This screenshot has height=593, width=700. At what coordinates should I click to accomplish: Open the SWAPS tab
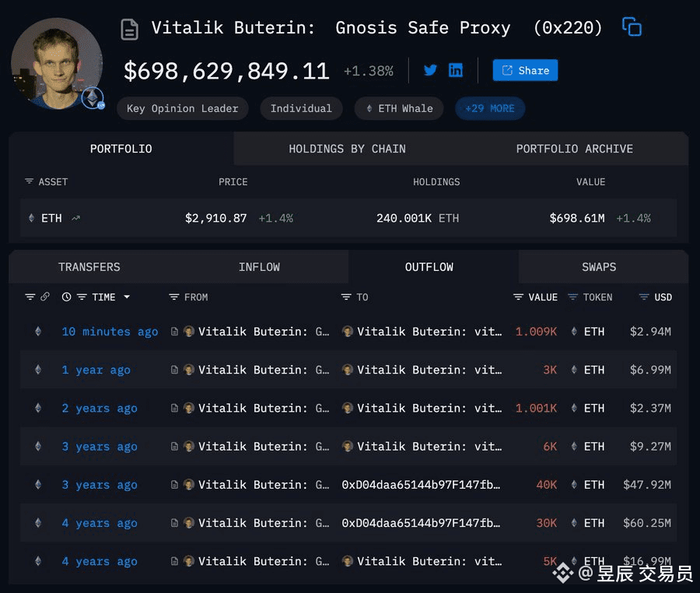click(x=599, y=267)
